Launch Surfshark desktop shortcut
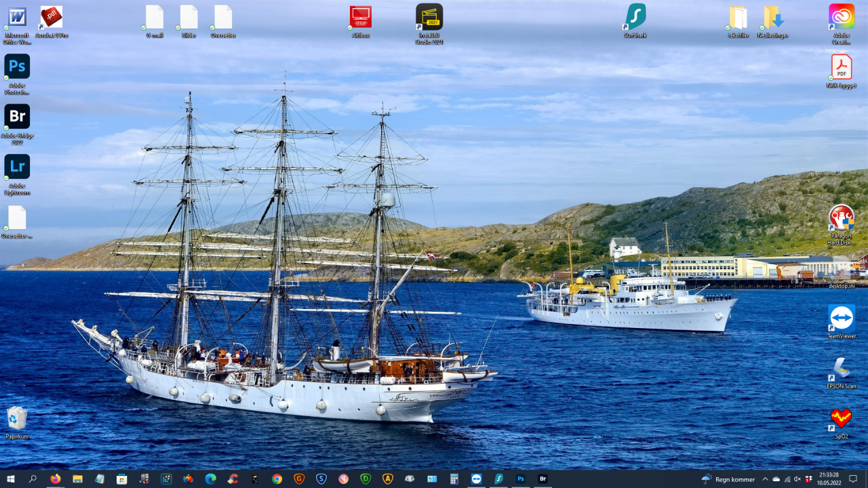 [x=635, y=17]
